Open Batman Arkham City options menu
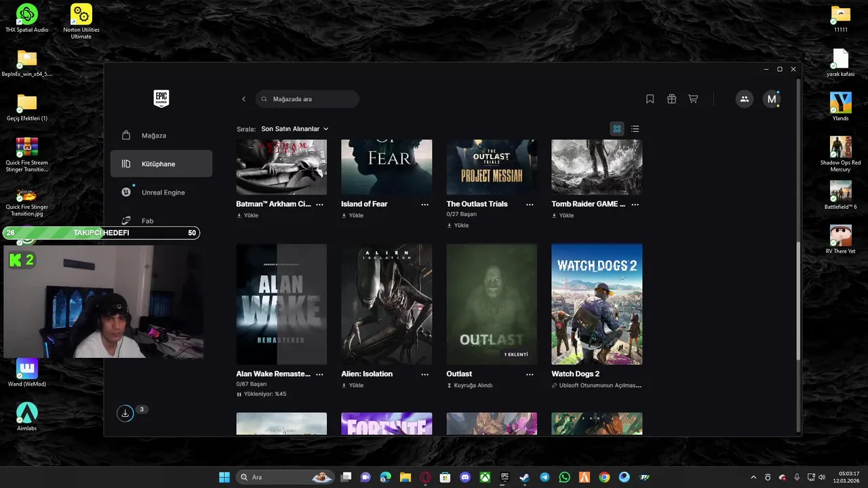868x488 pixels. (x=319, y=204)
